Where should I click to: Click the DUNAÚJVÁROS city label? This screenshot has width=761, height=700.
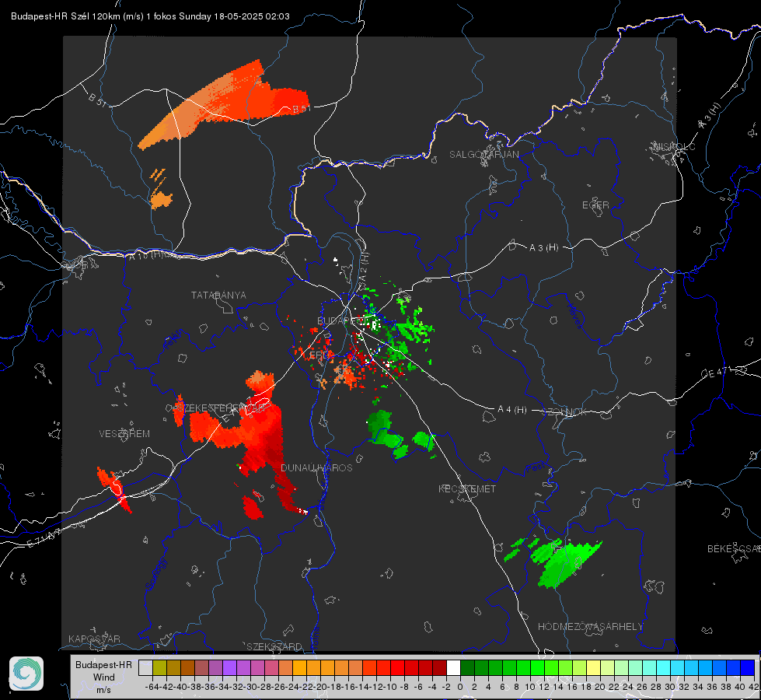(x=316, y=467)
